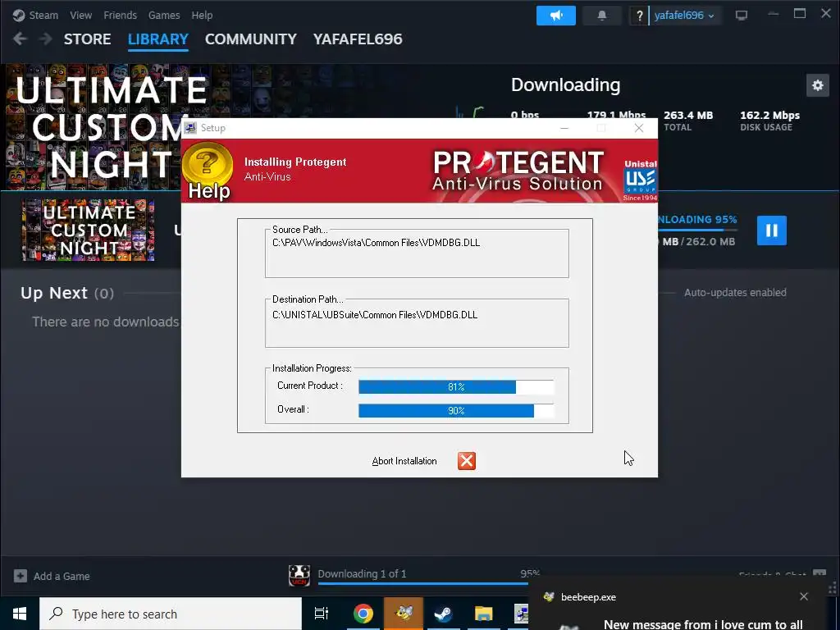Open the Games menu in Steam
The height and width of the screenshot is (630, 840).
pyautogui.click(x=164, y=15)
